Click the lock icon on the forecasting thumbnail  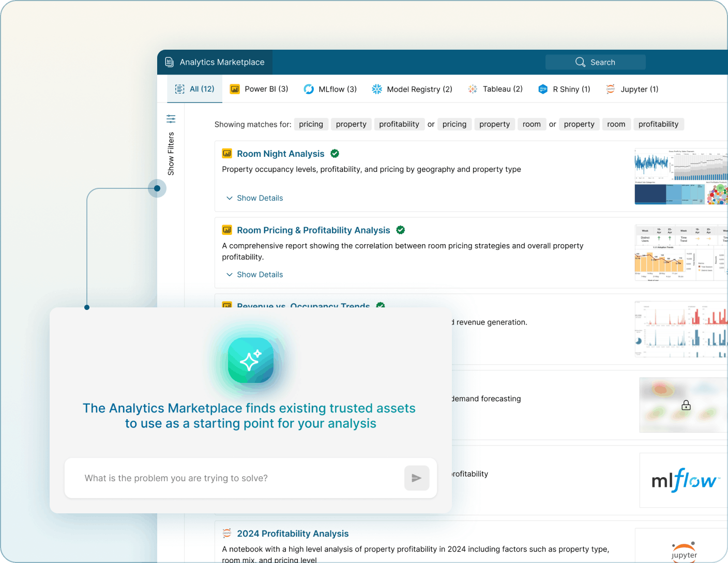(686, 405)
